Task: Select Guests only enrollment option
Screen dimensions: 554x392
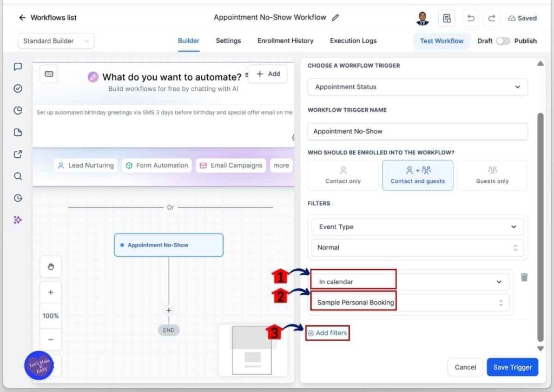Action: (x=492, y=176)
